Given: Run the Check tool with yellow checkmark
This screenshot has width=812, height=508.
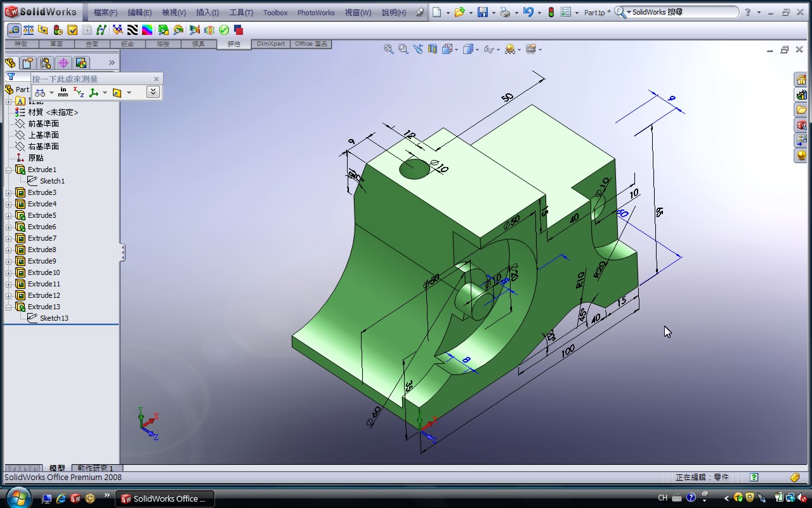Looking at the screenshot, I should [72, 30].
